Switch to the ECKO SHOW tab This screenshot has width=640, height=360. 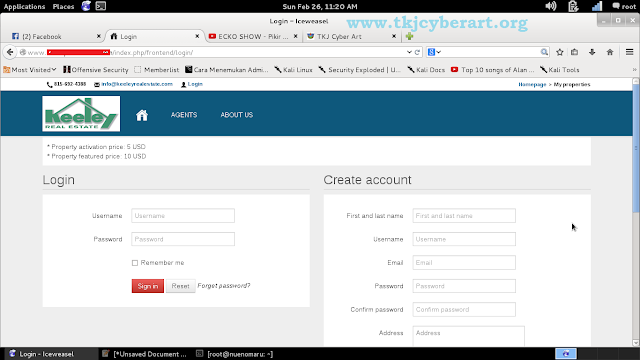(253, 36)
